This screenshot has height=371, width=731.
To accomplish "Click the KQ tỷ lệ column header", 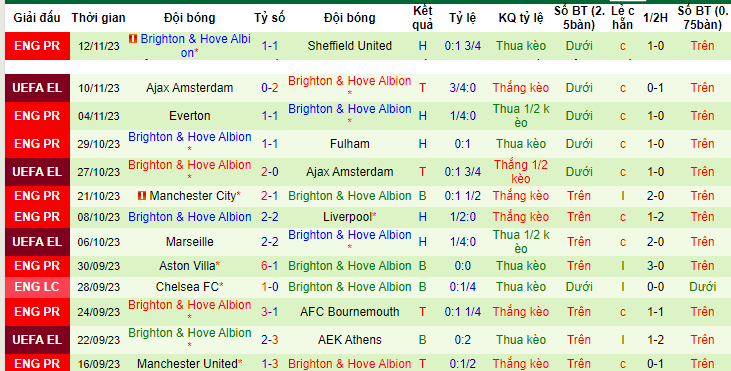I will [x=521, y=18].
